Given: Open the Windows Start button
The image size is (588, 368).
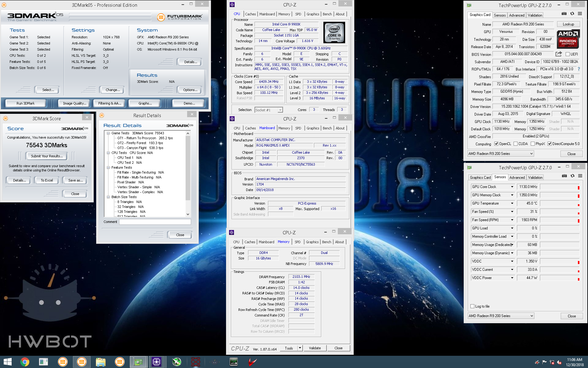Looking at the screenshot, I should [7, 362].
